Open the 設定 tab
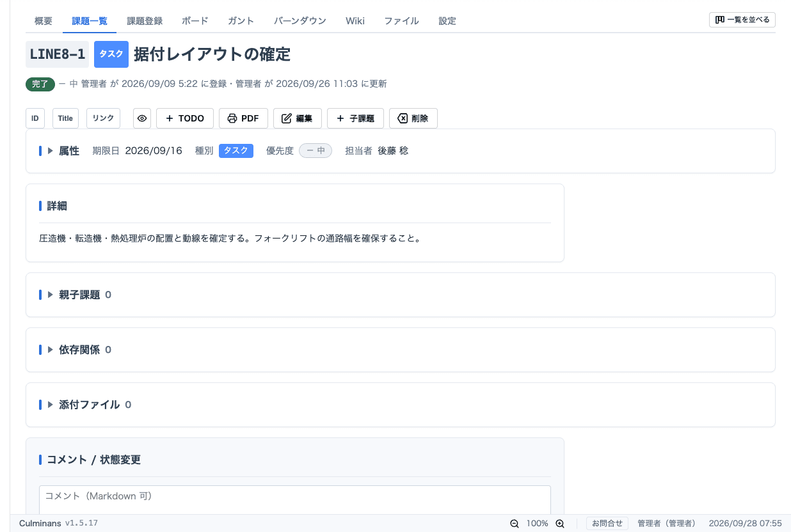The width and height of the screenshot is (791, 532). coord(447,21)
